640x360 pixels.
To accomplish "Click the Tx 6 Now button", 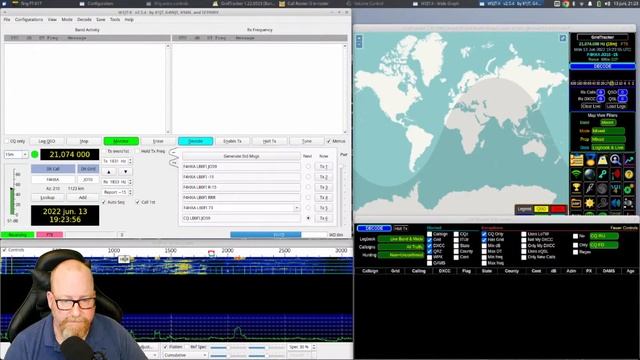I will pyautogui.click(x=324, y=218).
